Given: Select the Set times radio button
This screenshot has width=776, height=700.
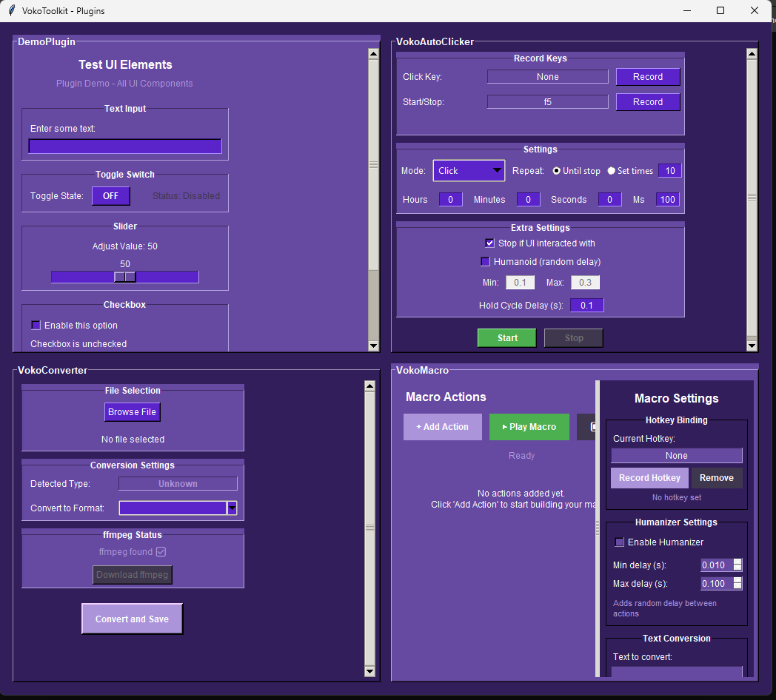Looking at the screenshot, I should [x=611, y=171].
